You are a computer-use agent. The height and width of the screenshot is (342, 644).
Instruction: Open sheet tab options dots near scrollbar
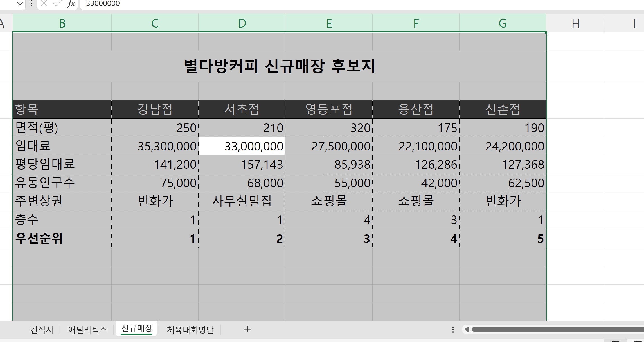click(x=453, y=330)
